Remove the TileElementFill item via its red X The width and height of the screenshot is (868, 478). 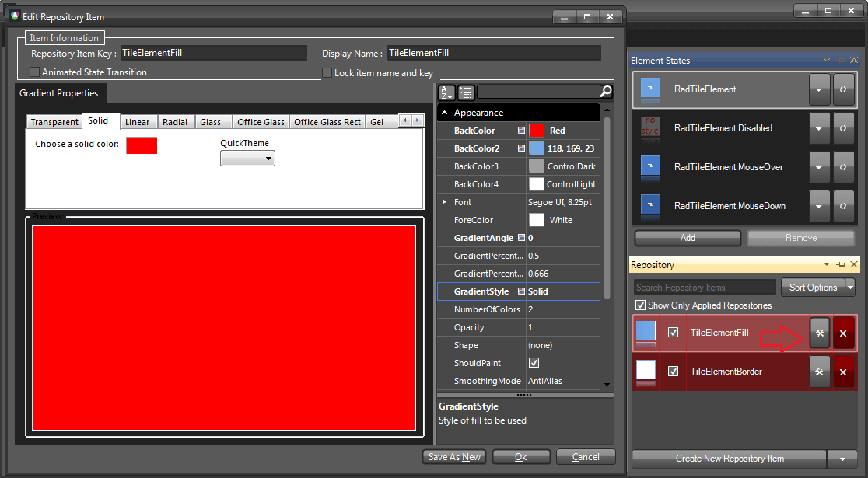pos(843,333)
